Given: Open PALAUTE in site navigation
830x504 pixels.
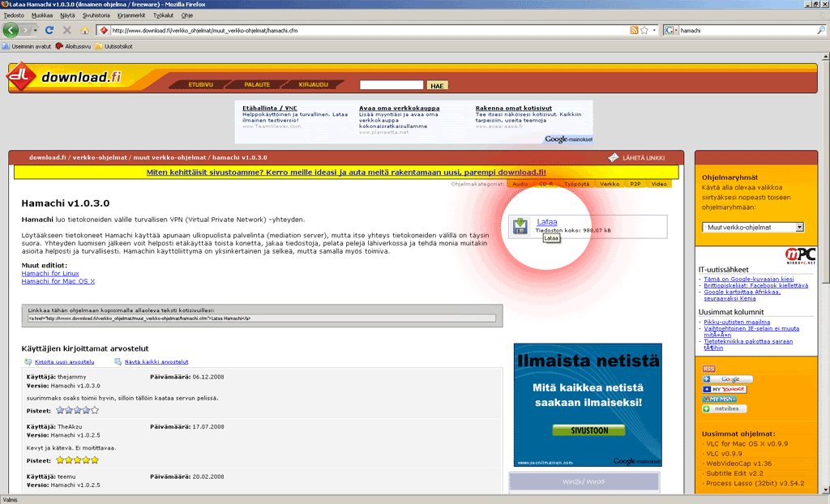Looking at the screenshot, I should pyautogui.click(x=257, y=85).
